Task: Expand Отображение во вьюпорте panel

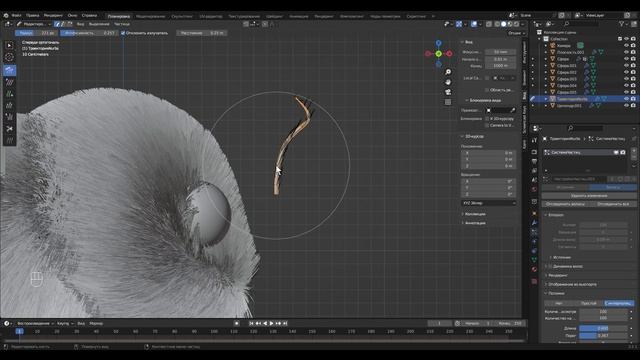Action: pyautogui.click(x=571, y=284)
